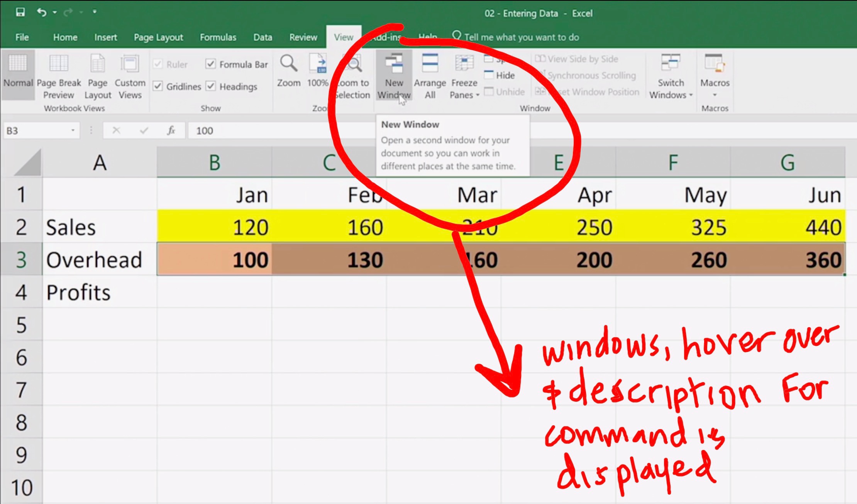Click Arrange All windows
This screenshot has height=504, width=857.
pyautogui.click(x=430, y=76)
